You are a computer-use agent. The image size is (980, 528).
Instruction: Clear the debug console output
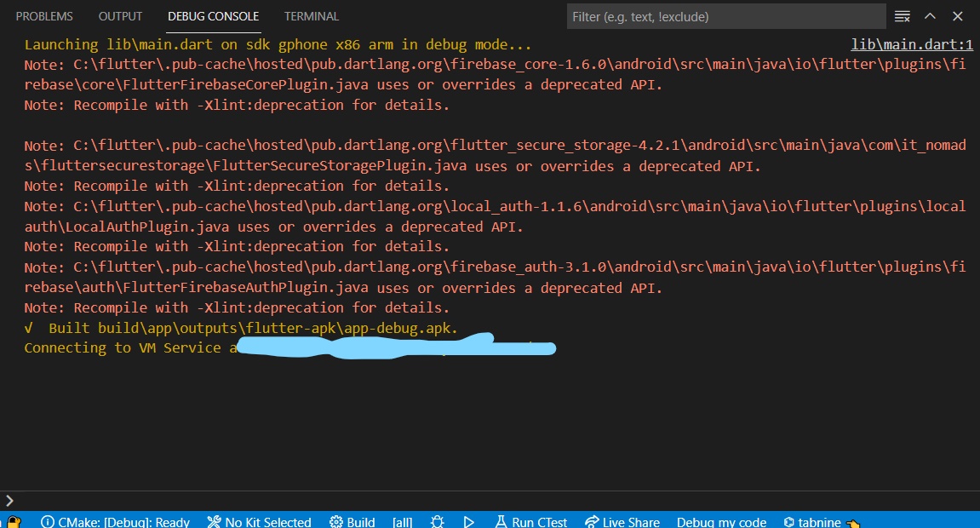(902, 15)
